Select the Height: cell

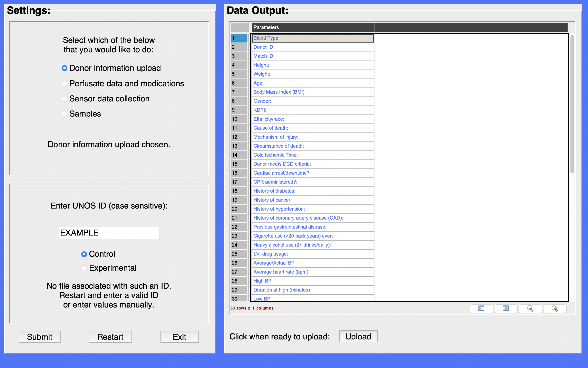tap(313, 65)
